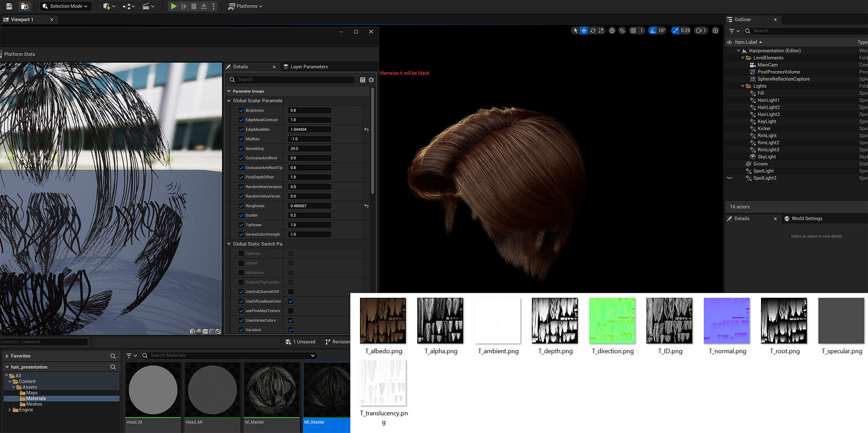This screenshot has height=433, width=868.
Task: Uncheck the Brightness parameter checkbox
Action: coord(241,110)
